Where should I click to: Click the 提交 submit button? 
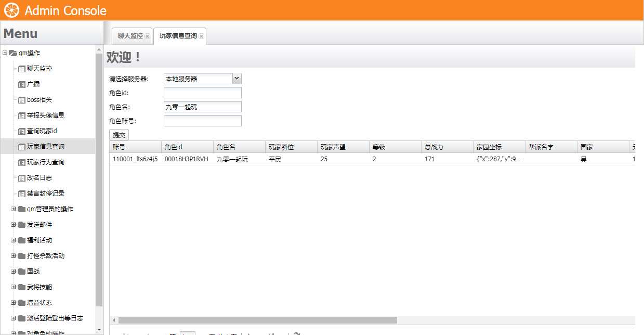pyautogui.click(x=119, y=134)
